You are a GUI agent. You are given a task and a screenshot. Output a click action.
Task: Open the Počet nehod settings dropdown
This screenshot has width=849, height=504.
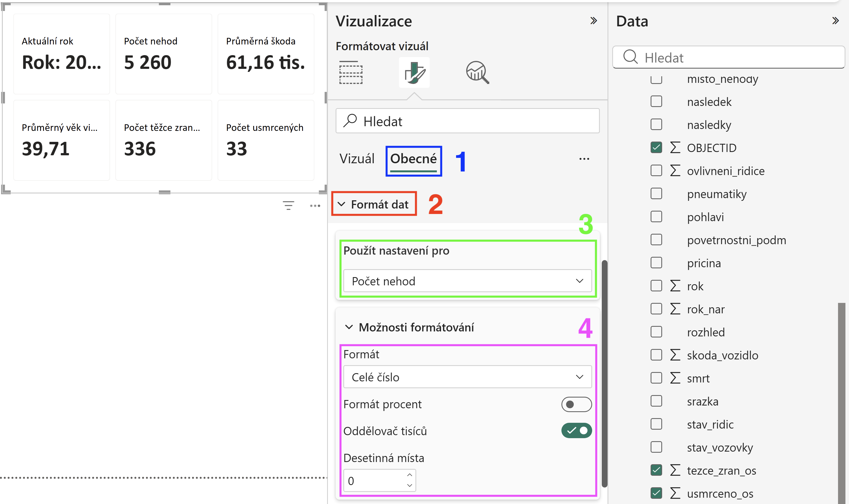tap(467, 281)
